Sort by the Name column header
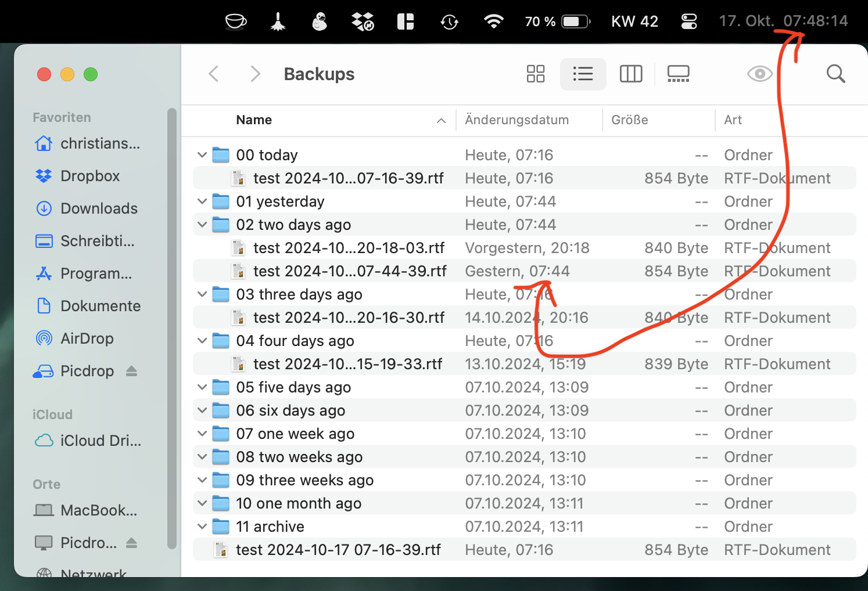This screenshot has height=591, width=868. tap(254, 120)
